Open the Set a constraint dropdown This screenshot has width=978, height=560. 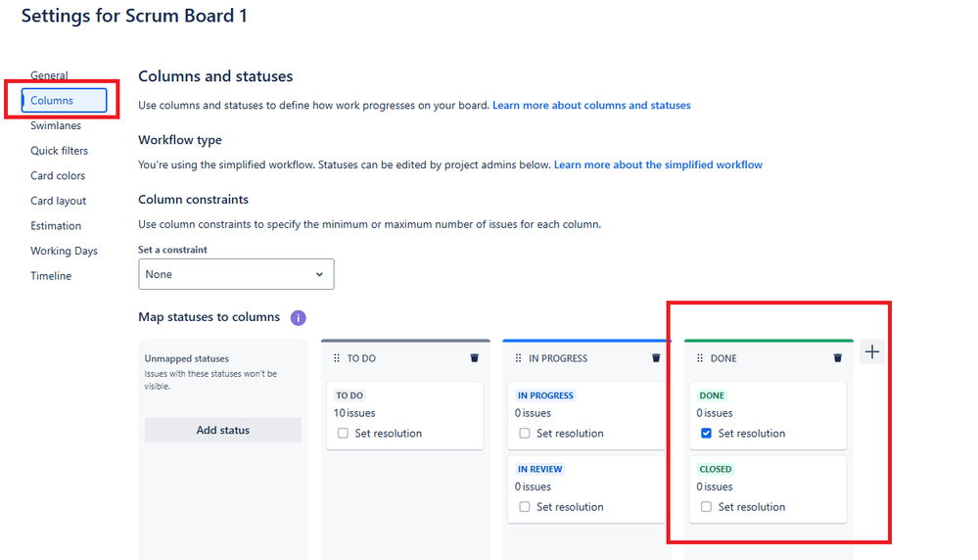pos(236,274)
